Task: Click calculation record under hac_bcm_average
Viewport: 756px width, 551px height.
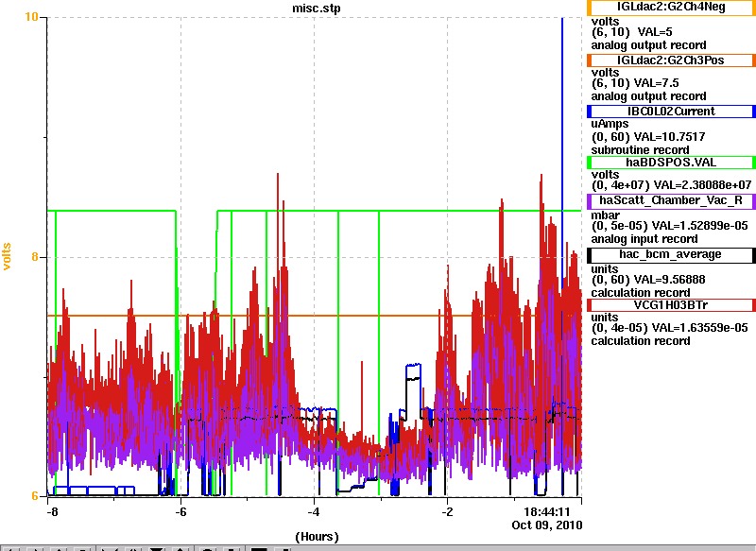Action: tap(641, 293)
